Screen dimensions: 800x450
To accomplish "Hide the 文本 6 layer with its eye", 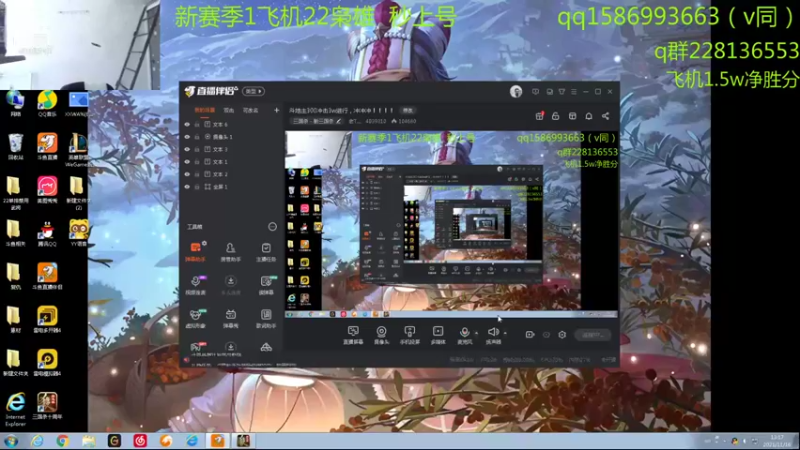I will coord(187,124).
